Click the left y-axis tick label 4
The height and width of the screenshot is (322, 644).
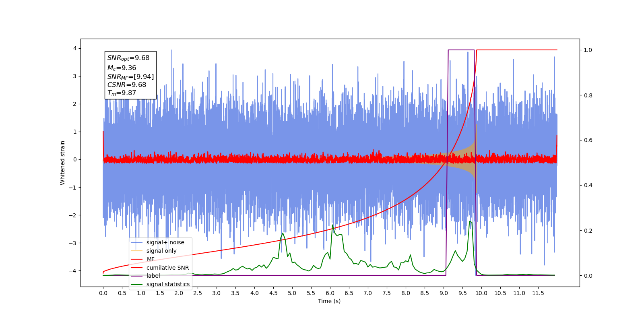coord(74,48)
